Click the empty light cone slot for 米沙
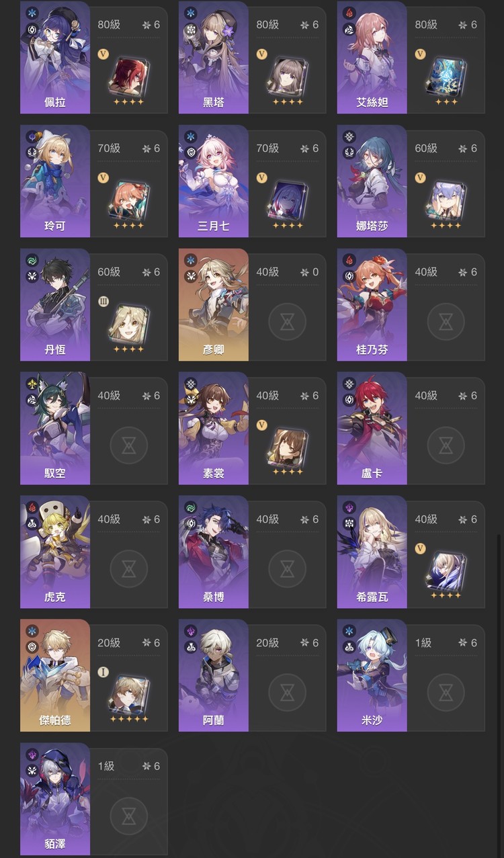This screenshot has height=858, width=504. pyautogui.click(x=446, y=692)
